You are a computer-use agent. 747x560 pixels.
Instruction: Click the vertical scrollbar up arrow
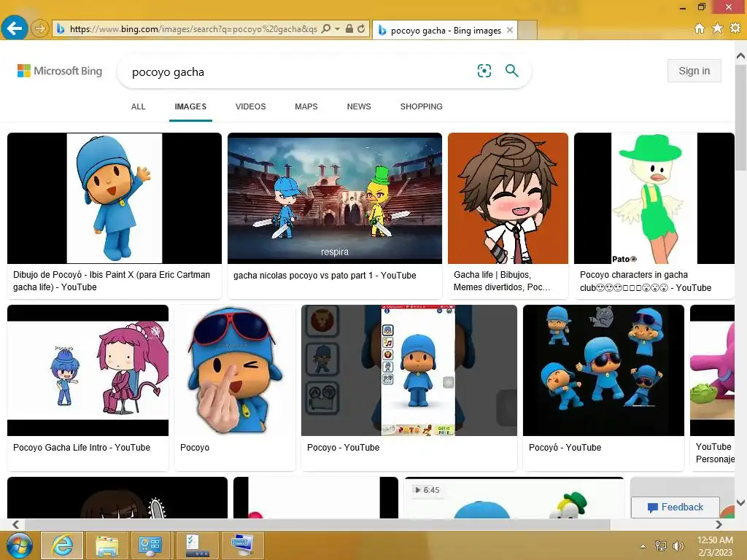741,56
